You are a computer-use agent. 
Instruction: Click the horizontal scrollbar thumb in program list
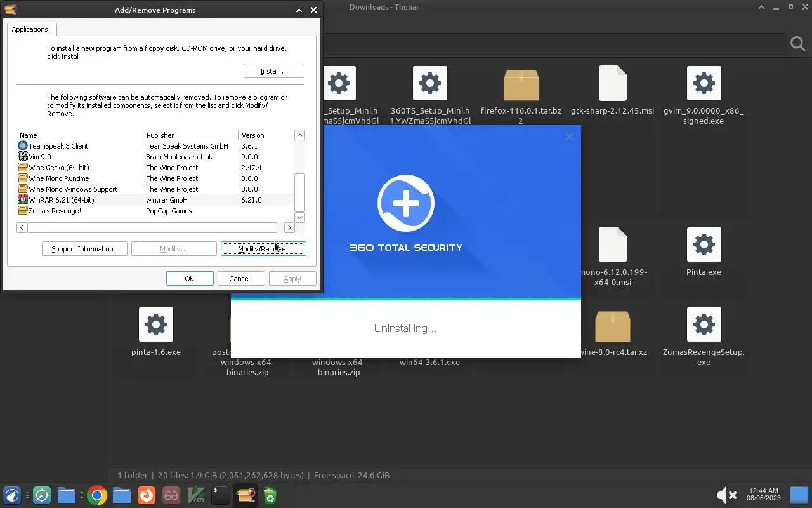click(x=152, y=227)
